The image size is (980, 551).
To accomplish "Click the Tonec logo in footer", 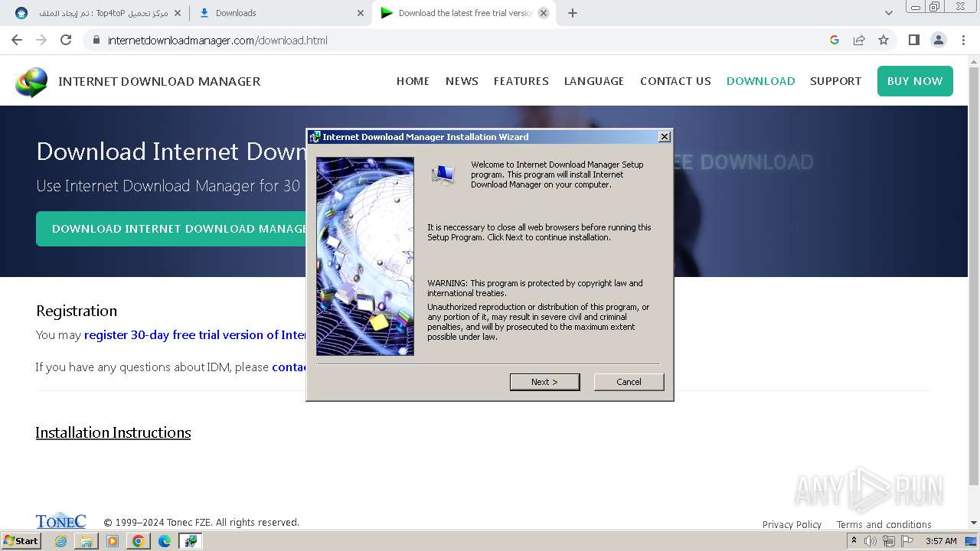I will point(60,520).
